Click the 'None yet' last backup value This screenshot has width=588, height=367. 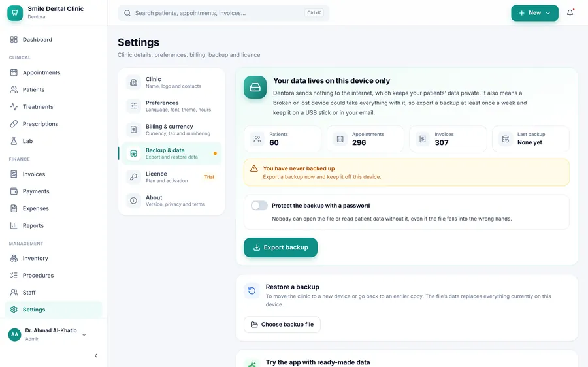coord(529,142)
